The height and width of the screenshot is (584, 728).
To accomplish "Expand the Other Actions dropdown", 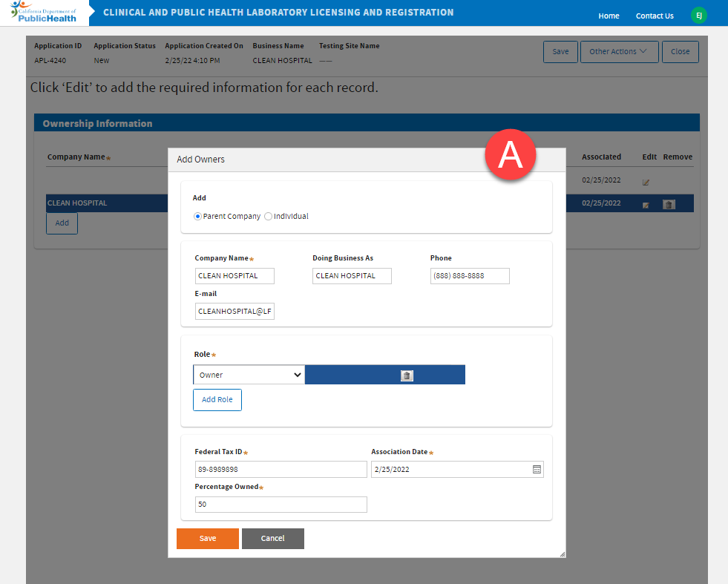I will click(x=620, y=51).
